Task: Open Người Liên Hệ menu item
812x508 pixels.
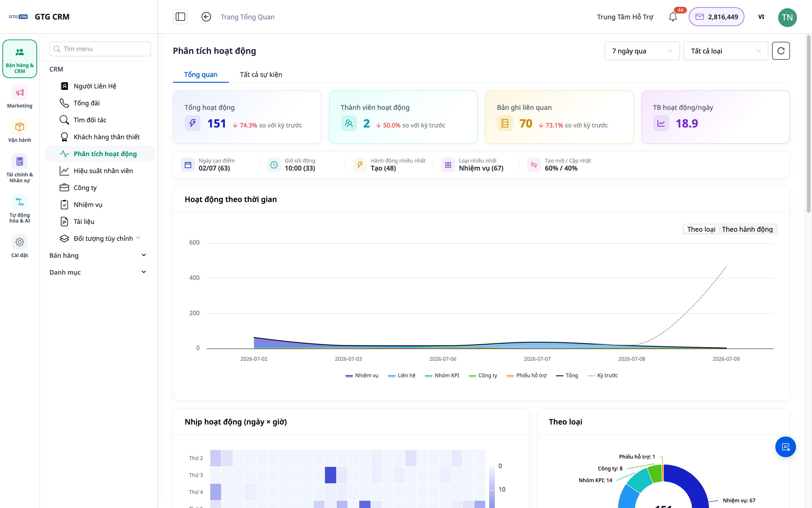Action: coord(100,86)
